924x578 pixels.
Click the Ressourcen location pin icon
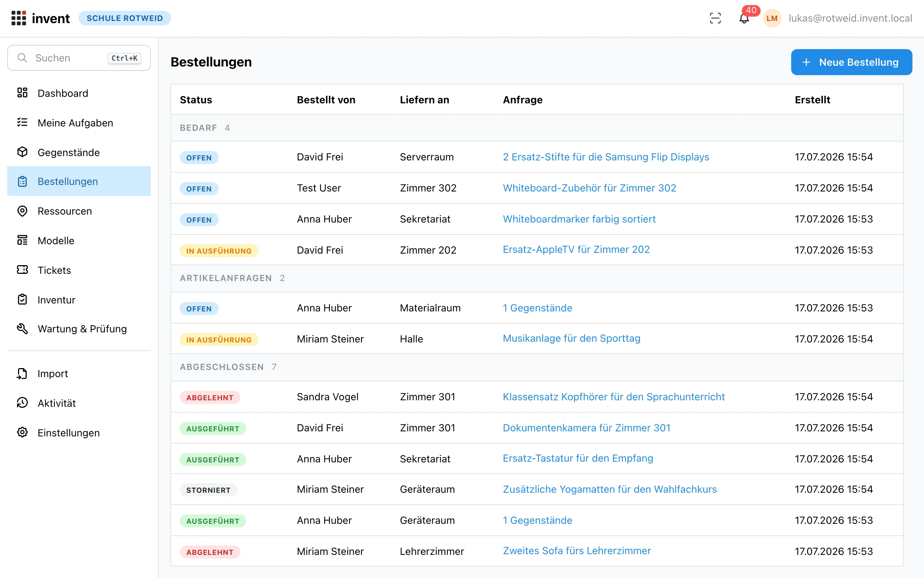[x=22, y=211]
